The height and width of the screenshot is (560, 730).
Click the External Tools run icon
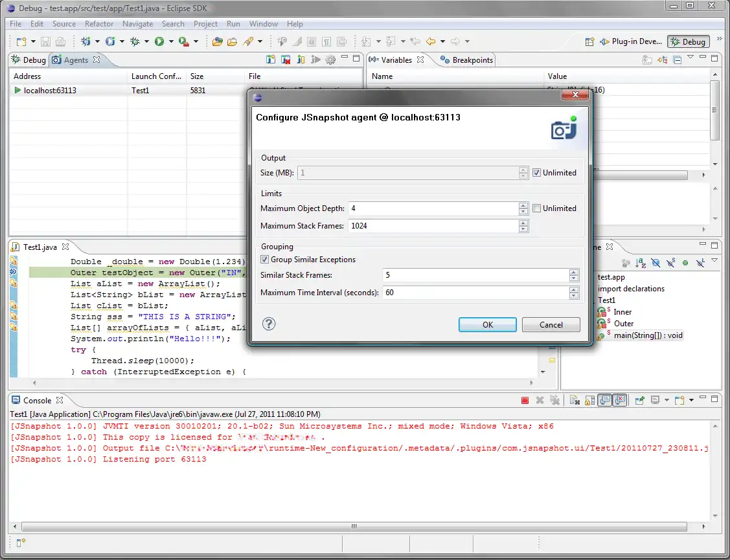point(184,41)
